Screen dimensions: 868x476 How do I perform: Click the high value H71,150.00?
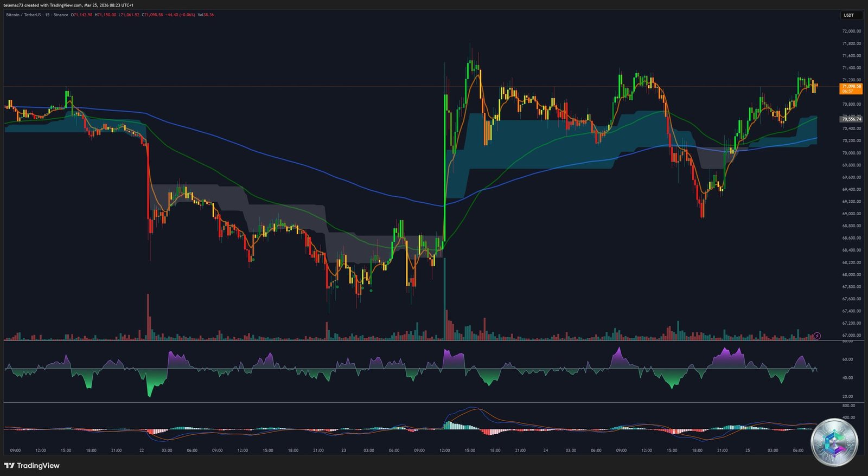(x=105, y=15)
